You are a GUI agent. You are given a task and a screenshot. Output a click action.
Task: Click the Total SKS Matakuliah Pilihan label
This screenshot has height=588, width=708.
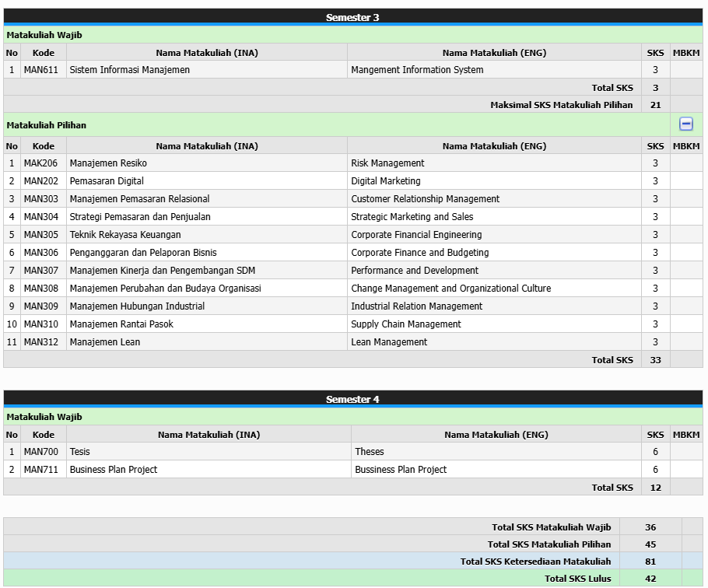click(549, 544)
